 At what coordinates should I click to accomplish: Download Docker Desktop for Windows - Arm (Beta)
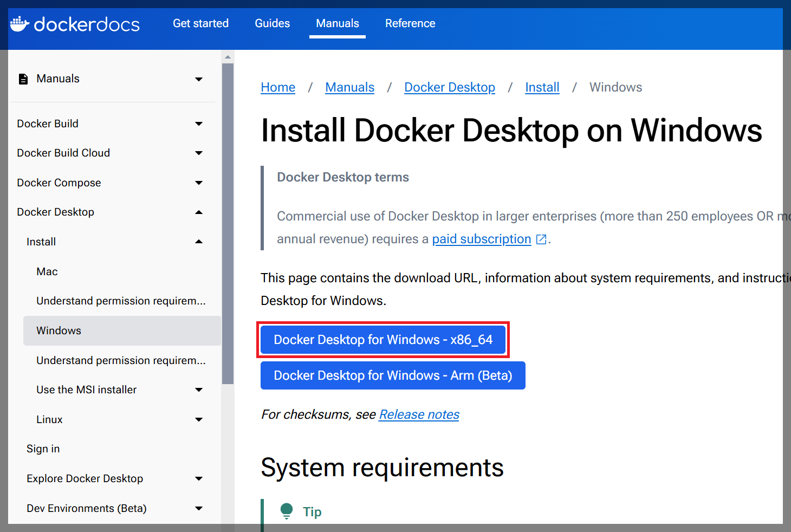click(393, 375)
